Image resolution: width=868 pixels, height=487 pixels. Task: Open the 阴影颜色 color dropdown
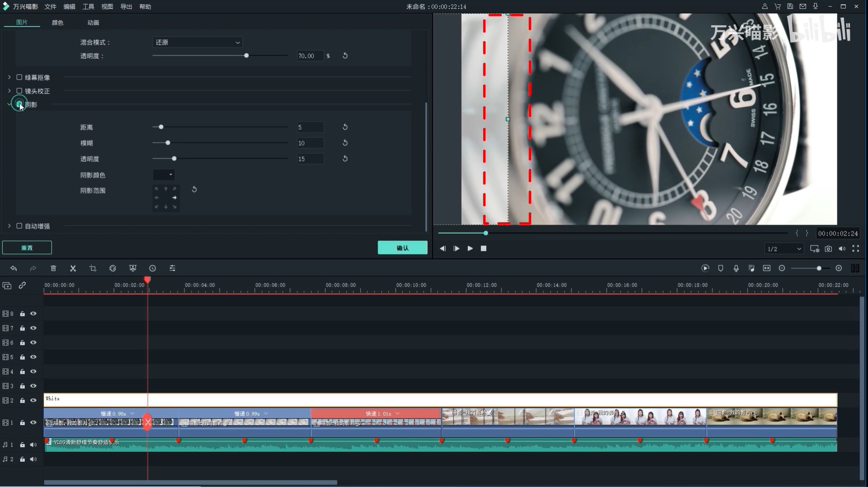coord(164,175)
